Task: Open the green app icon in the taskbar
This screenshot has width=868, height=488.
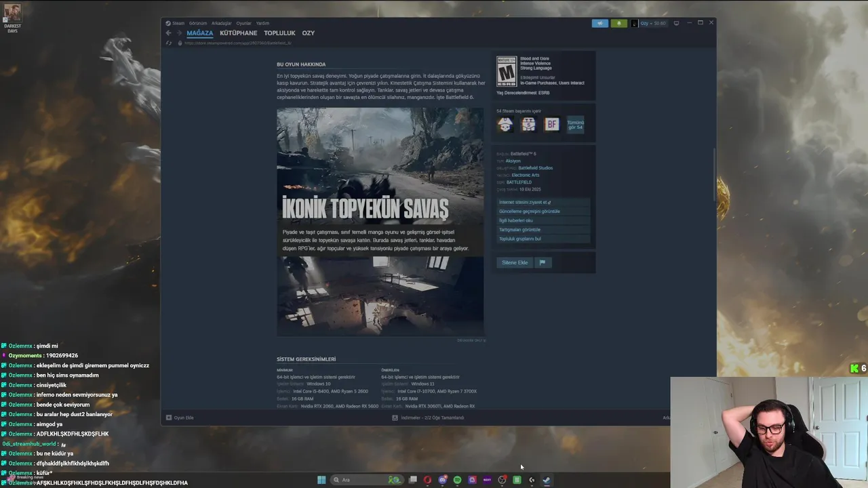Action: pos(517,480)
